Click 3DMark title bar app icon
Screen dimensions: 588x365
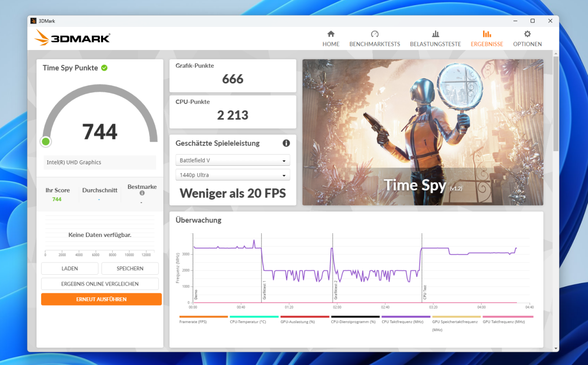pos(33,21)
